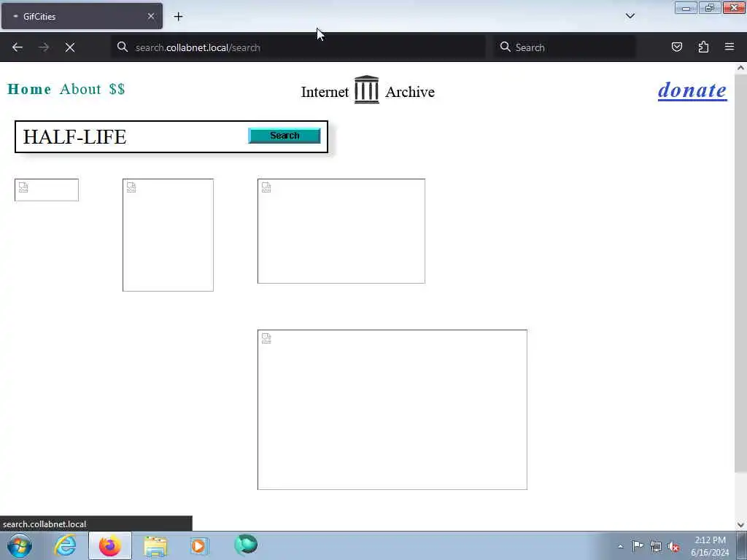Viewport: 747px width, 560px height.
Task: Close the GifCities tab
Action: pyautogui.click(x=151, y=16)
